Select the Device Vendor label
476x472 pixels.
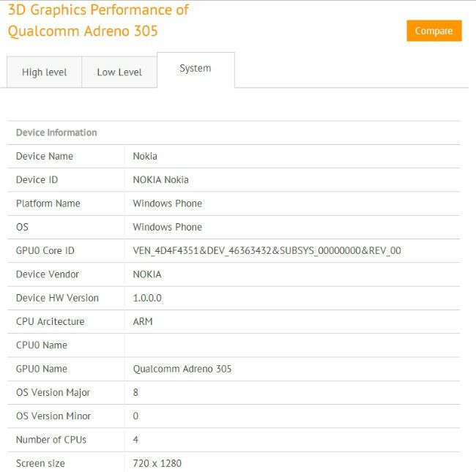tap(48, 274)
